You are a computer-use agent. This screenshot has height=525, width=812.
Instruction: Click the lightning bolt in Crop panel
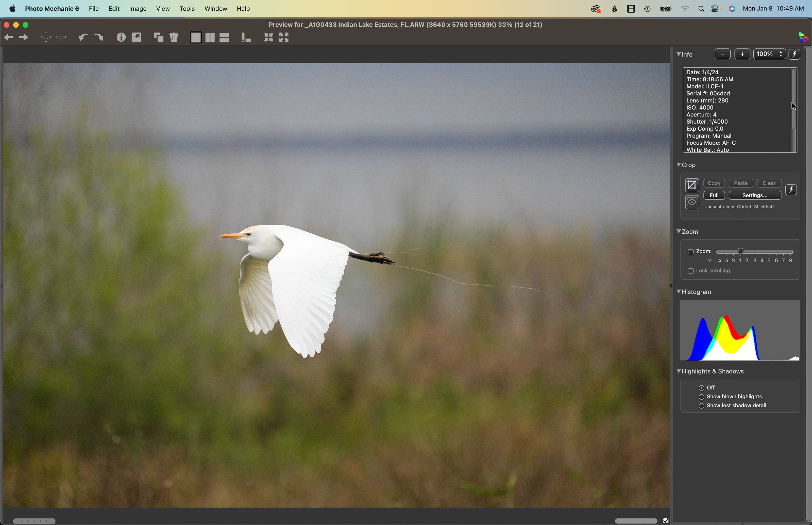791,190
